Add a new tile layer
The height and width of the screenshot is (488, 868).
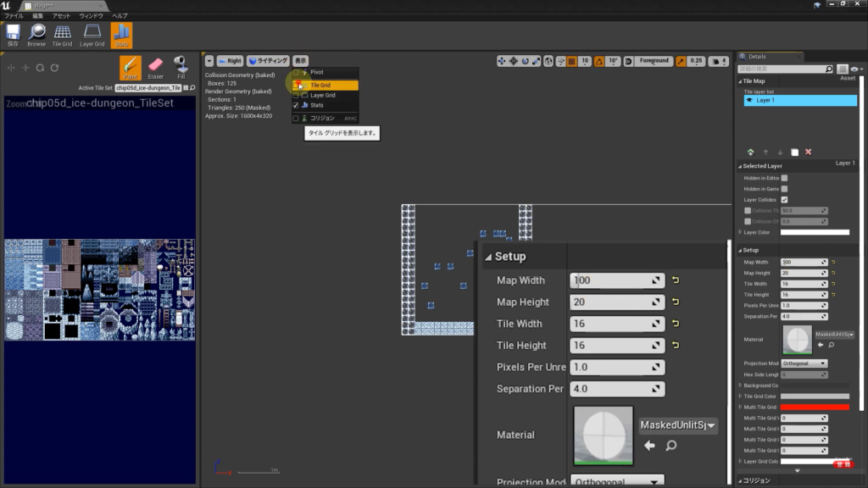tap(750, 152)
